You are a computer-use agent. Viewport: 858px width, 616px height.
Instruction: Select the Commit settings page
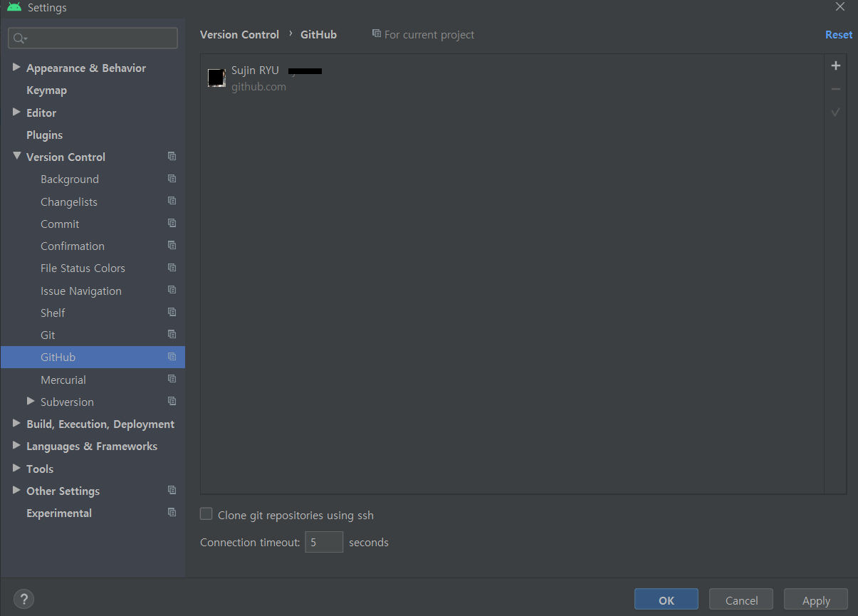tap(60, 224)
